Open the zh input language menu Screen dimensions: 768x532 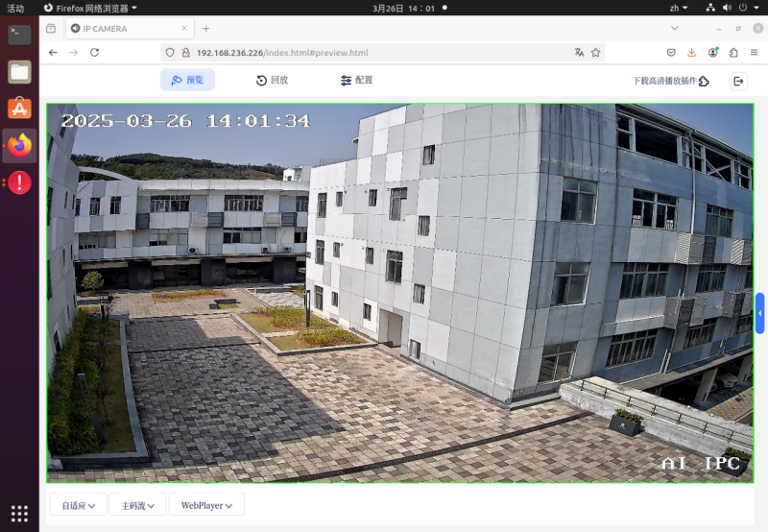[679, 8]
